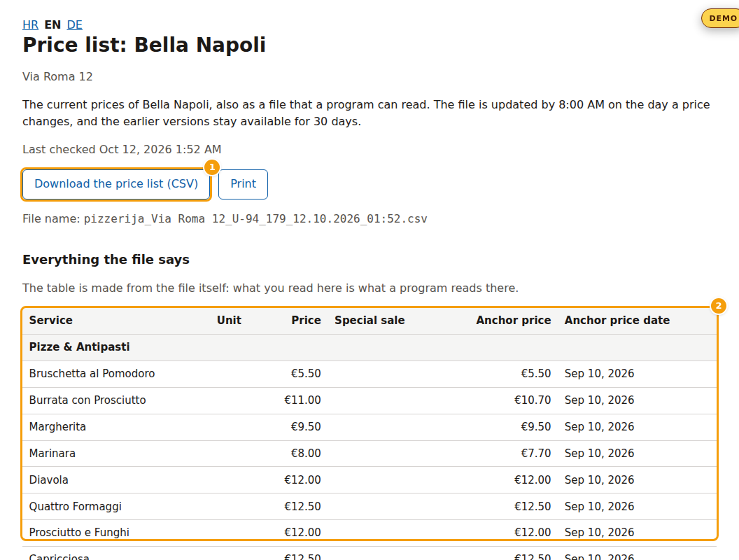Image resolution: width=739 pixels, height=560 pixels.
Task: Click the Margherita price €9.50
Action: [x=306, y=427]
